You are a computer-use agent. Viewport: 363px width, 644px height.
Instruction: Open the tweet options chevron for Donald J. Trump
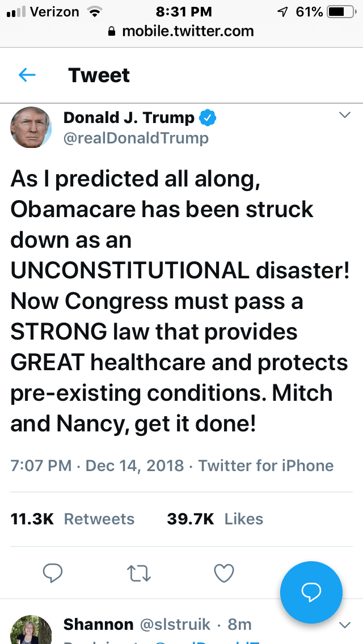coord(344,115)
